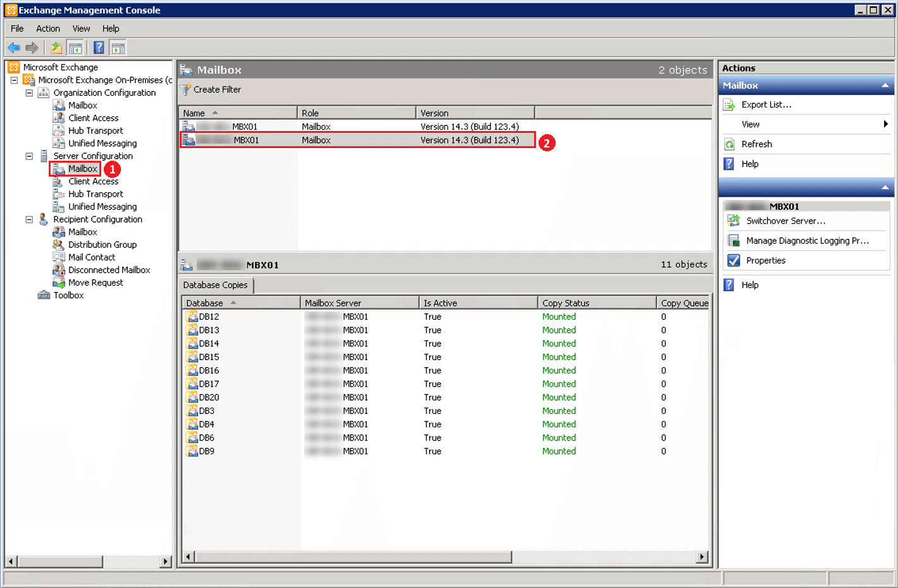Select Unified Messaging under Server Configuration
Image resolution: width=898 pixels, height=588 pixels.
click(x=103, y=206)
